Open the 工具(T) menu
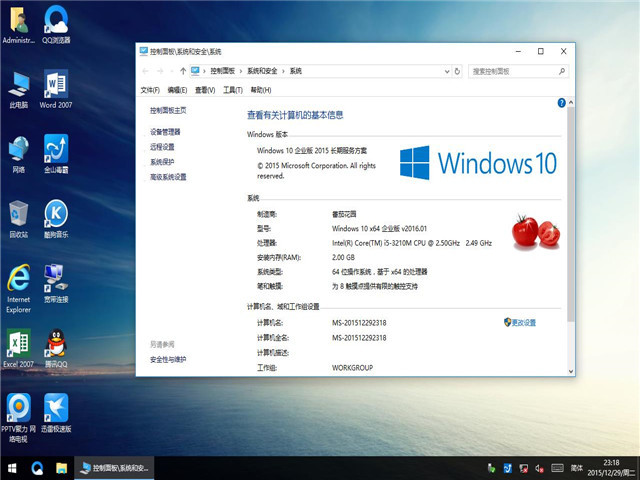The width and height of the screenshot is (640, 480). [x=232, y=90]
